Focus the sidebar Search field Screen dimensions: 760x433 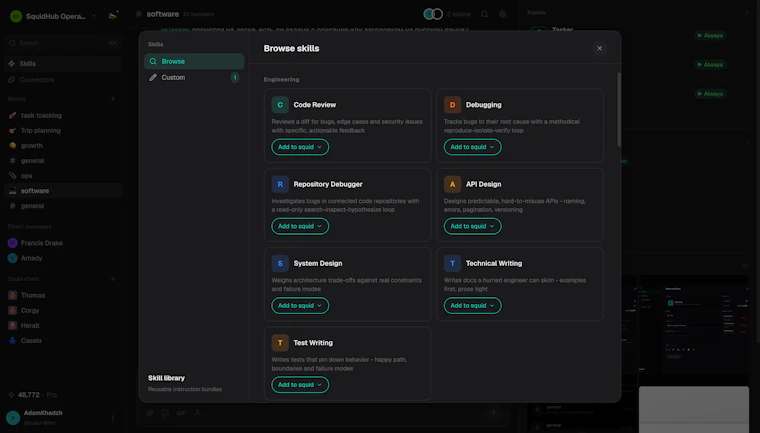63,43
